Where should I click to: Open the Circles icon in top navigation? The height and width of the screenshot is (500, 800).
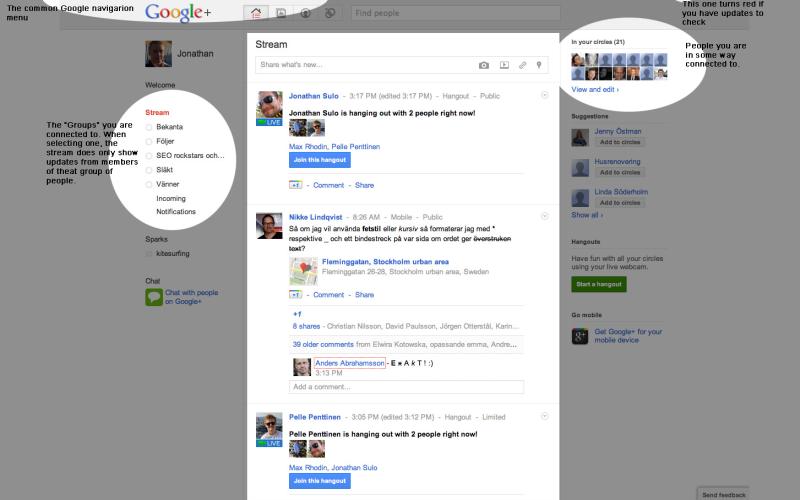329,13
